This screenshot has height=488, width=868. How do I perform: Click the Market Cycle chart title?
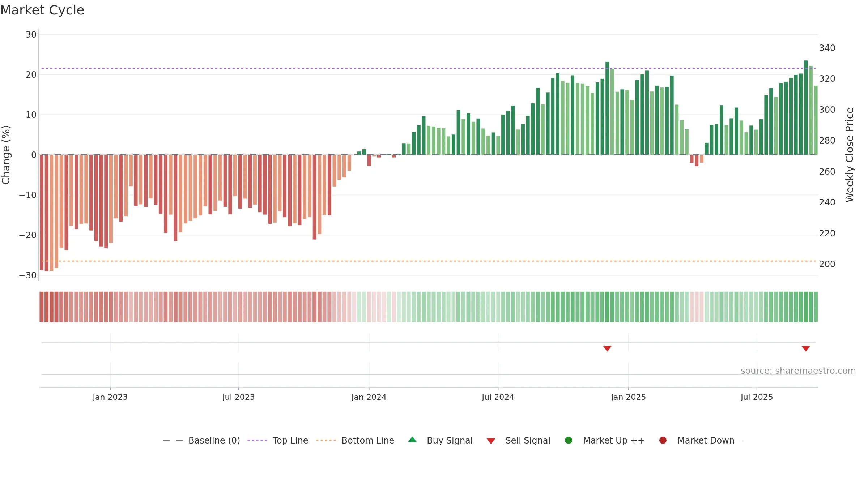click(42, 10)
